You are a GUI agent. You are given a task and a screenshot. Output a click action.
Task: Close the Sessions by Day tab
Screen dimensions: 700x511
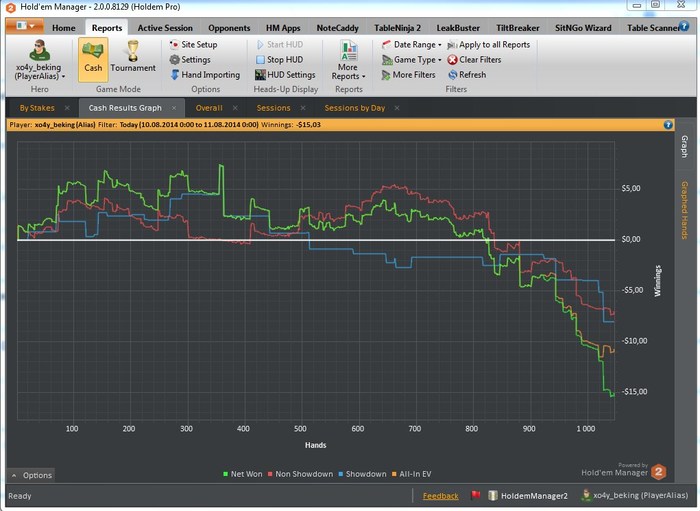coord(397,108)
